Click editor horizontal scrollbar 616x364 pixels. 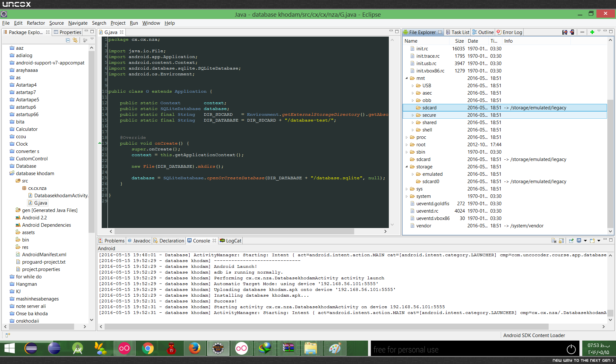234,231
